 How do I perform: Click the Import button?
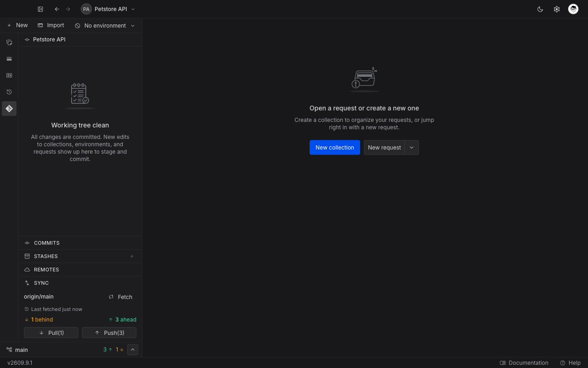pos(51,25)
